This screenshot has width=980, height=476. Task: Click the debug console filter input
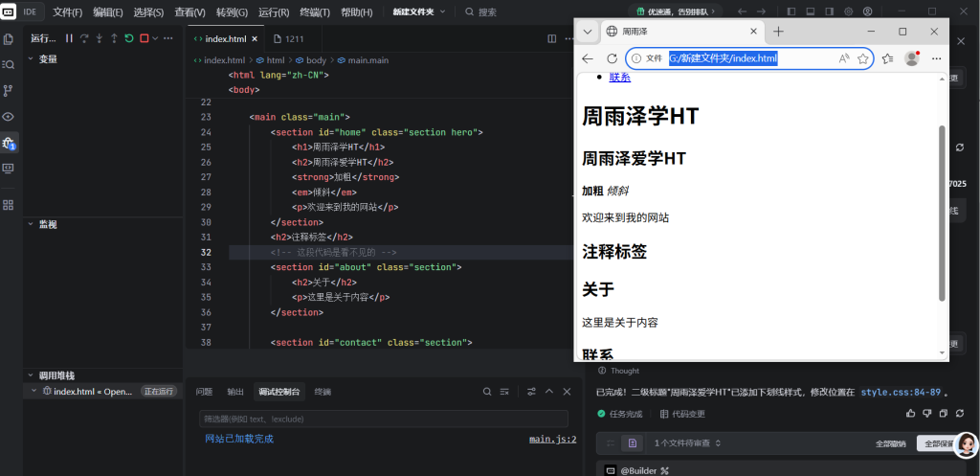384,419
